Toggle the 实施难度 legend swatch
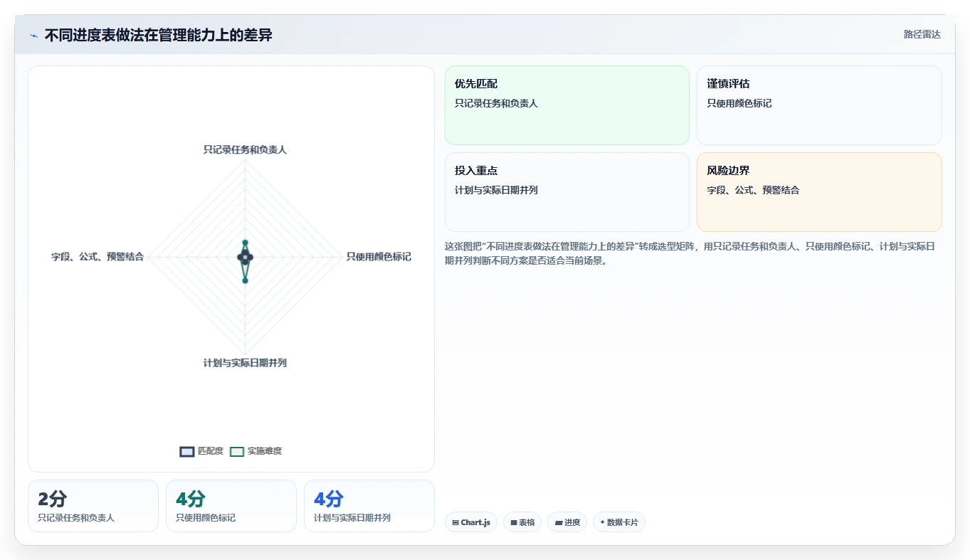Screen dimensions: 970x560 237,452
